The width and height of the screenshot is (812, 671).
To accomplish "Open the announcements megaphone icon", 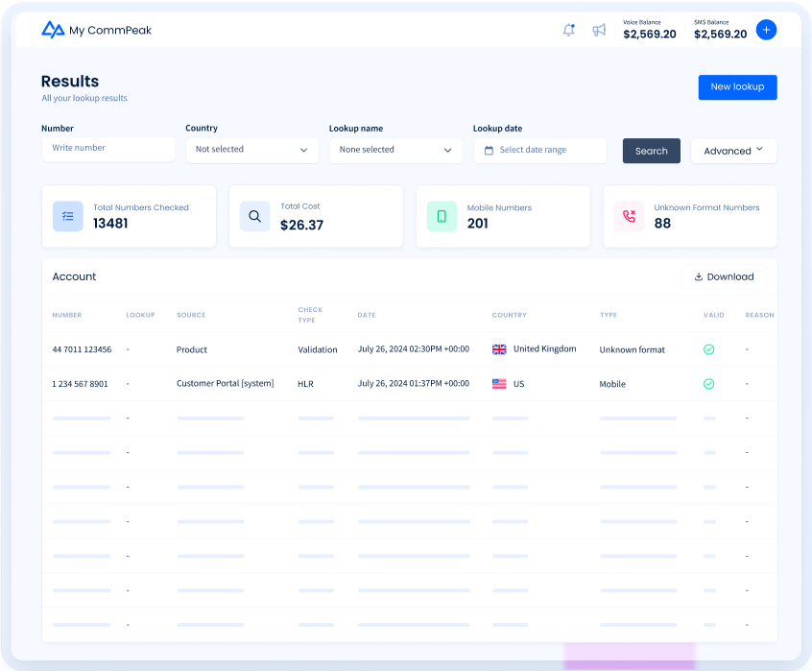I will tap(599, 30).
